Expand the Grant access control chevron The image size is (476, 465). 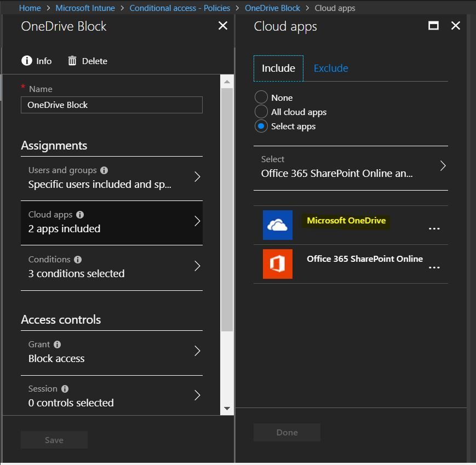click(x=197, y=351)
